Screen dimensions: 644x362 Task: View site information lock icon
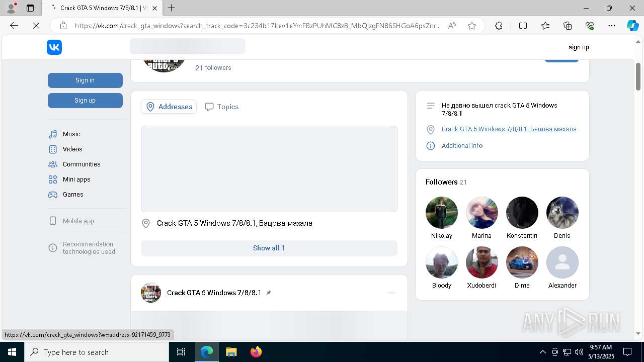pyautogui.click(x=63, y=26)
